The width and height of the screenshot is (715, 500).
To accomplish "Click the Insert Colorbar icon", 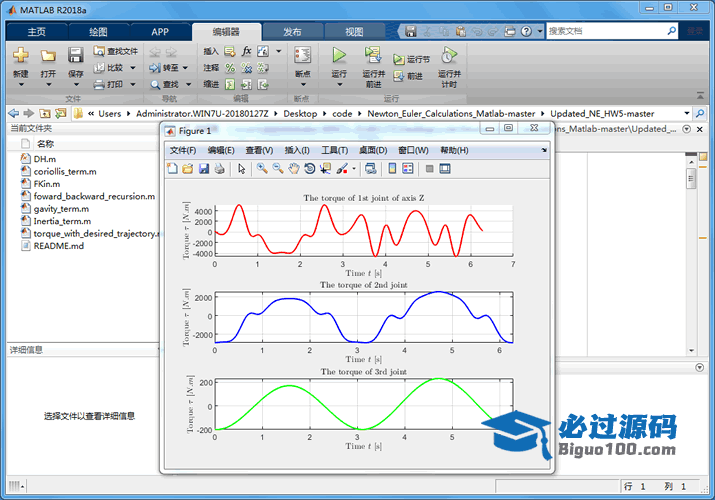I will [392, 169].
